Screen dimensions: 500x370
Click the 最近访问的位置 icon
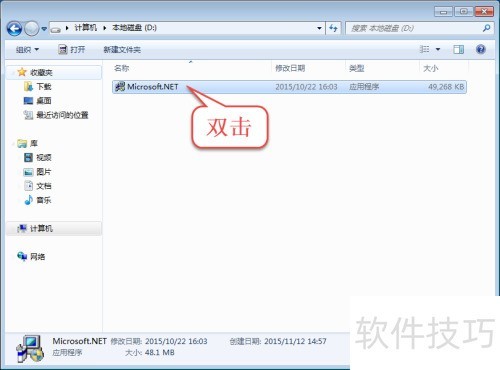(28, 115)
